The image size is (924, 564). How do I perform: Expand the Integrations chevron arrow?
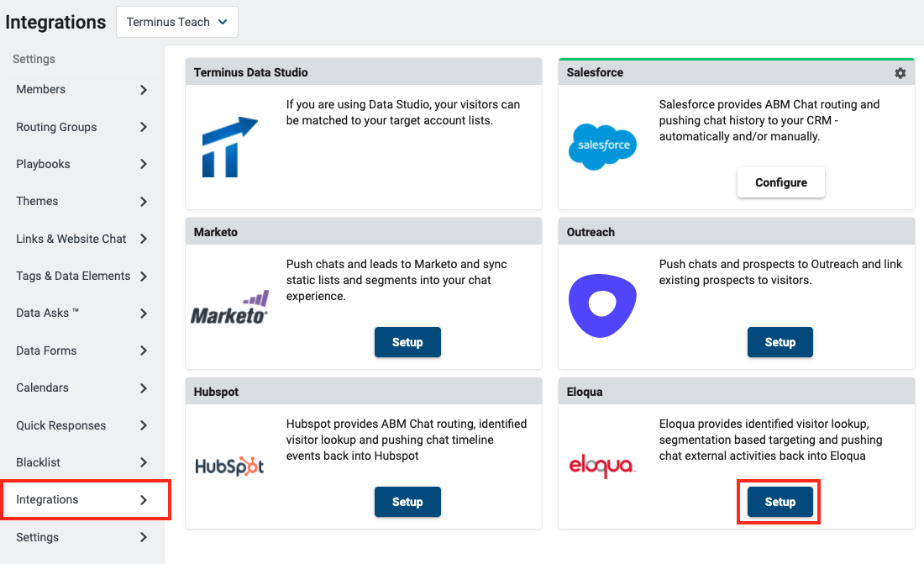(143, 500)
